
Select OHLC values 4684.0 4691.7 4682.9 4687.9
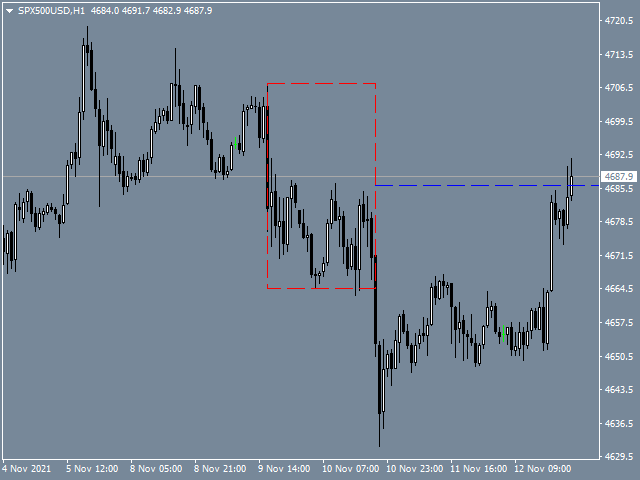click(151, 11)
